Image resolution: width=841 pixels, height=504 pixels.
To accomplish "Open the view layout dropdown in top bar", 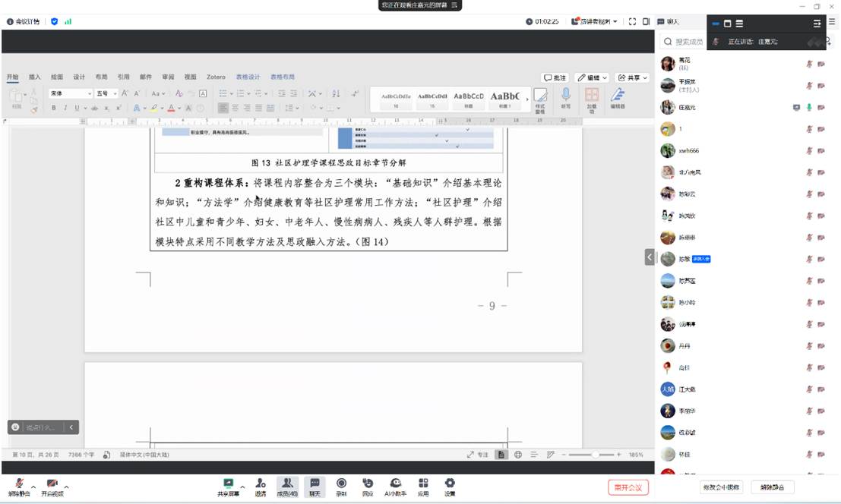I will pyautogui.click(x=594, y=21).
